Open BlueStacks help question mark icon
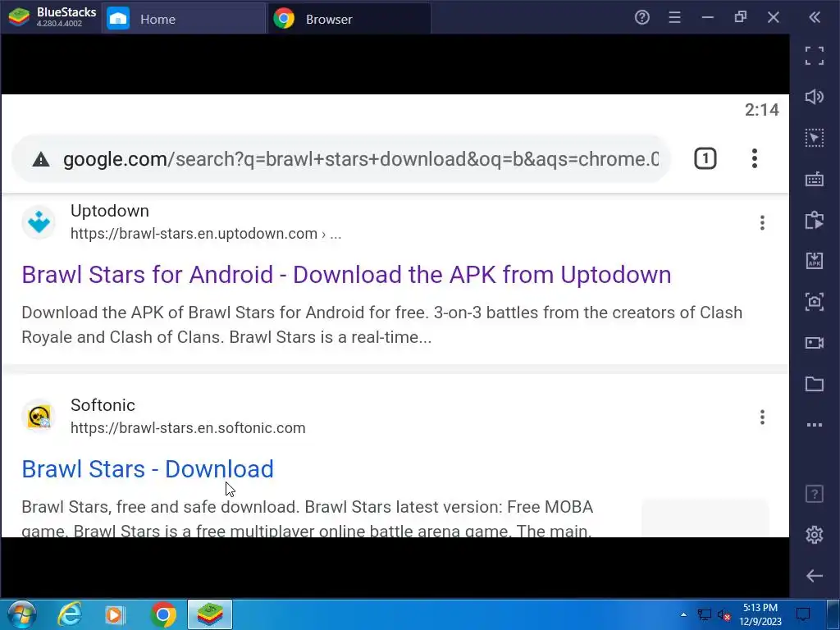This screenshot has height=630, width=840. (x=641, y=18)
